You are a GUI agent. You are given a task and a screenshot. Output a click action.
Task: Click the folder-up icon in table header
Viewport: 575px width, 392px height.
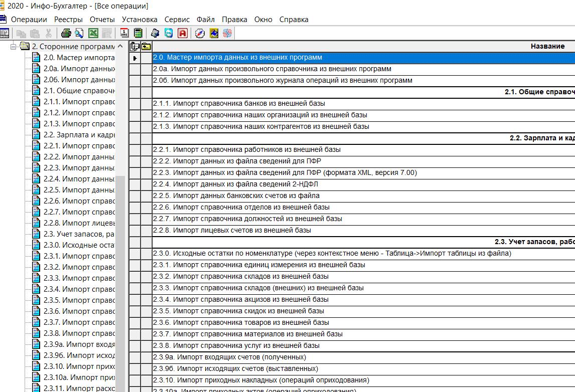point(146,47)
